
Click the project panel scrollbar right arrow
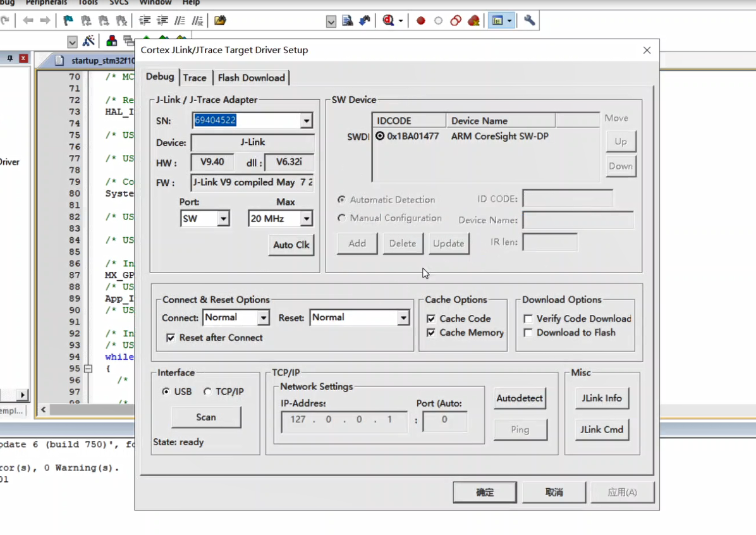23,395
